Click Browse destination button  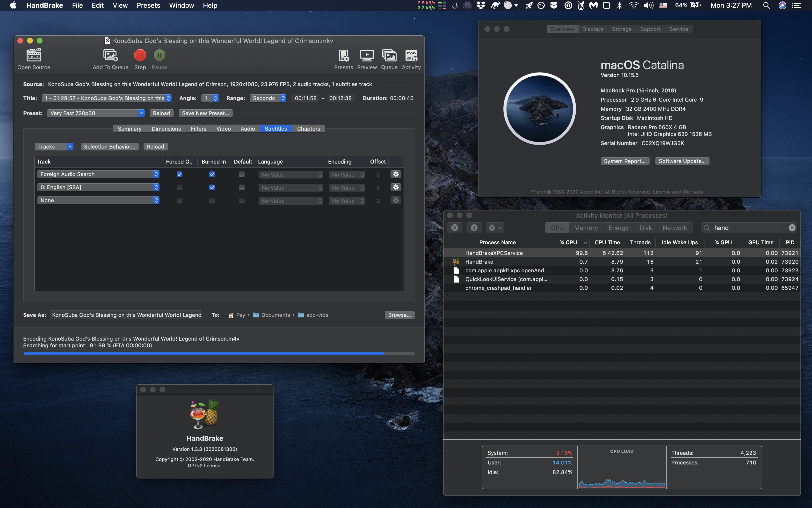pos(399,315)
